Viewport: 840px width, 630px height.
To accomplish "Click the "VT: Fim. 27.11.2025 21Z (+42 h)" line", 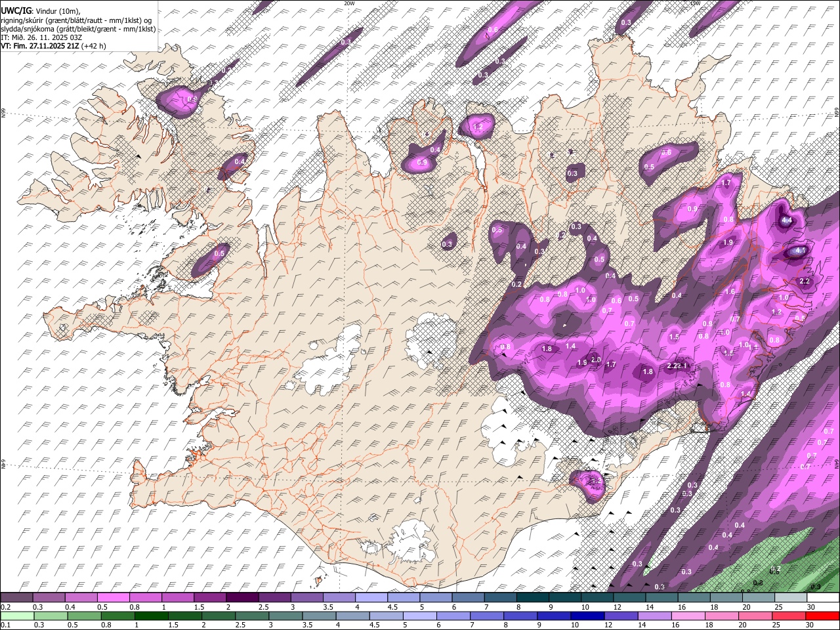I will click(x=53, y=46).
